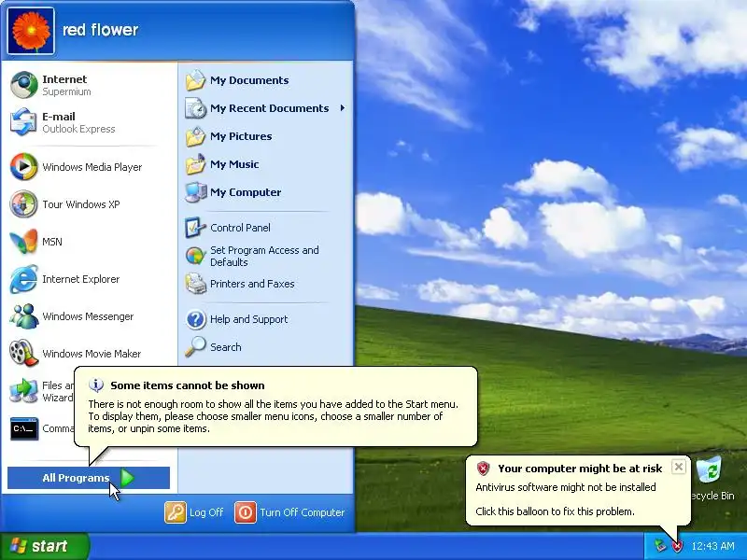
Task: Click Log Off text
Action: click(x=206, y=512)
